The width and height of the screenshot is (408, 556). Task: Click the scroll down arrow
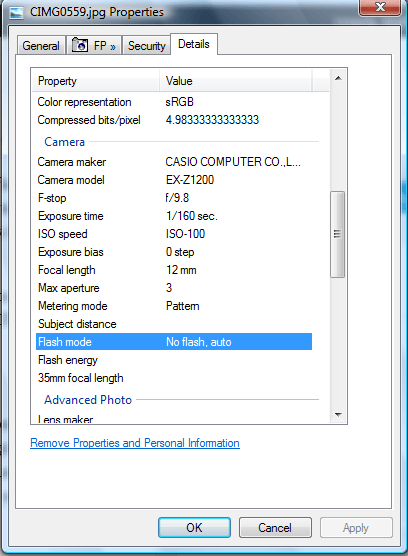[338, 415]
